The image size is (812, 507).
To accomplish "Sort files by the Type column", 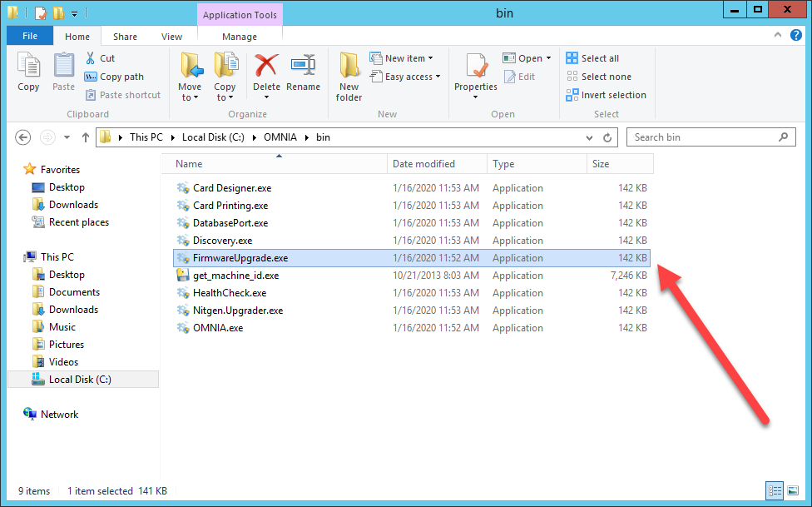I will (537, 164).
